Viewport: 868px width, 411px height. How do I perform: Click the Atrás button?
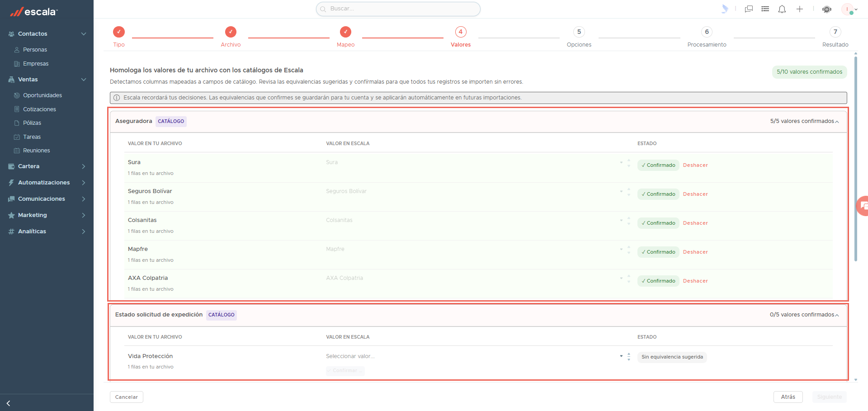(x=788, y=397)
